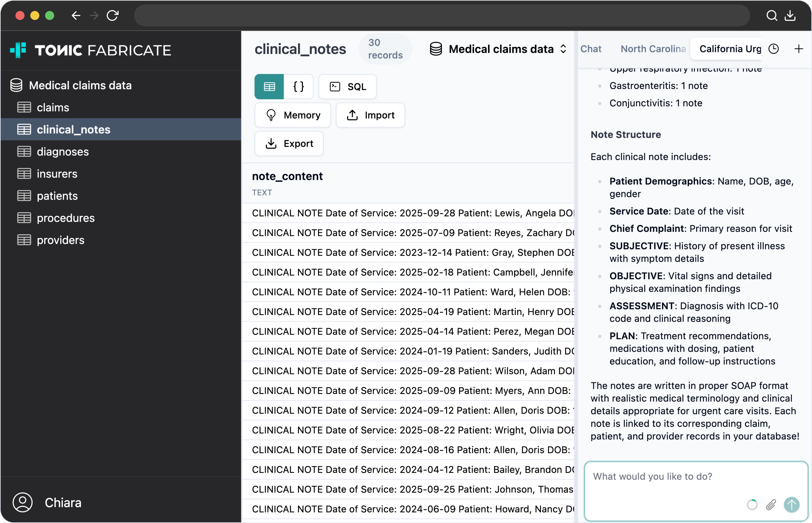The image size is (812, 523).
Task: Attach a file using the paperclip icon
Action: tap(771, 505)
